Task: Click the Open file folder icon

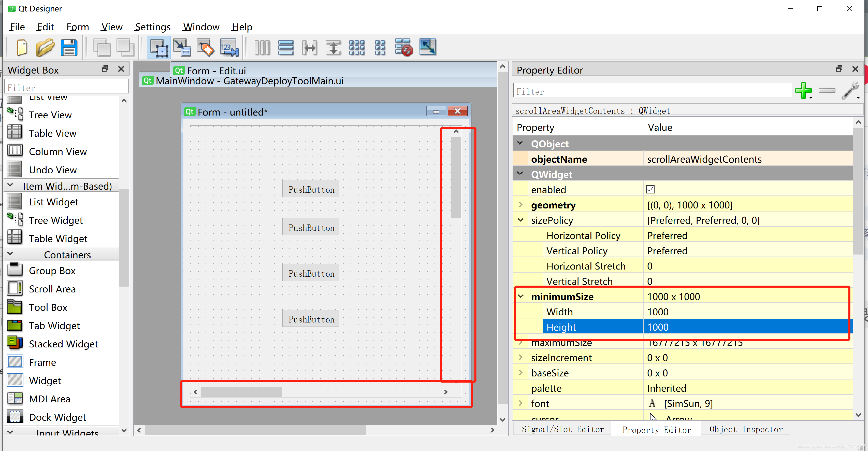Action: 45,48
